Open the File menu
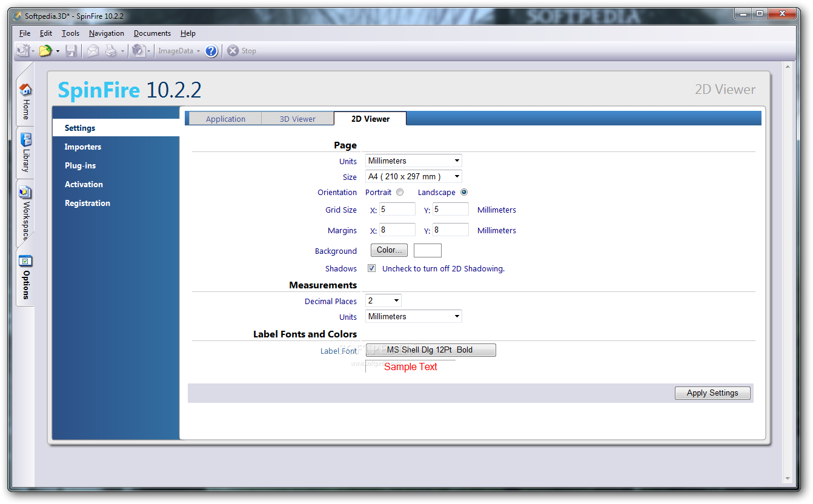The width and height of the screenshot is (813, 504). pyautogui.click(x=25, y=33)
